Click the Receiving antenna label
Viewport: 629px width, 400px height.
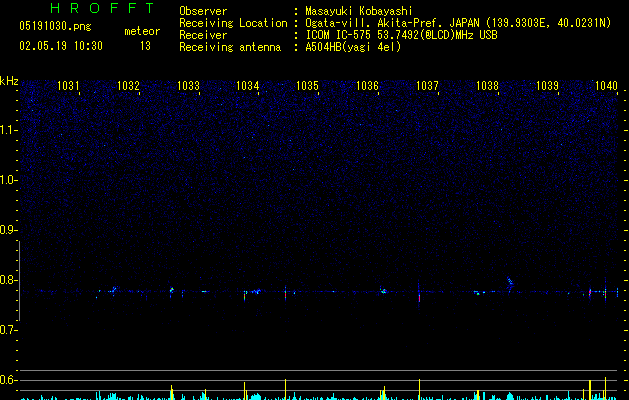[x=230, y=47]
